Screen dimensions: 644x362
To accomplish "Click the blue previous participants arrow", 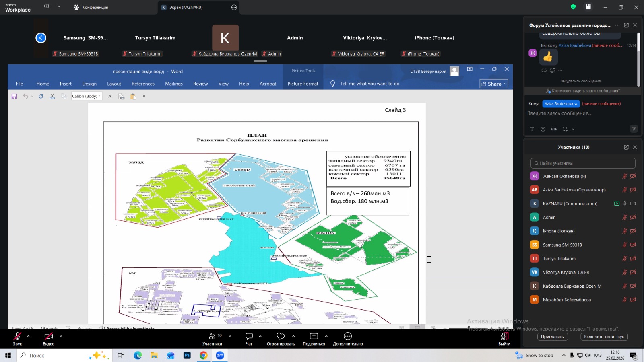I will tap(41, 38).
